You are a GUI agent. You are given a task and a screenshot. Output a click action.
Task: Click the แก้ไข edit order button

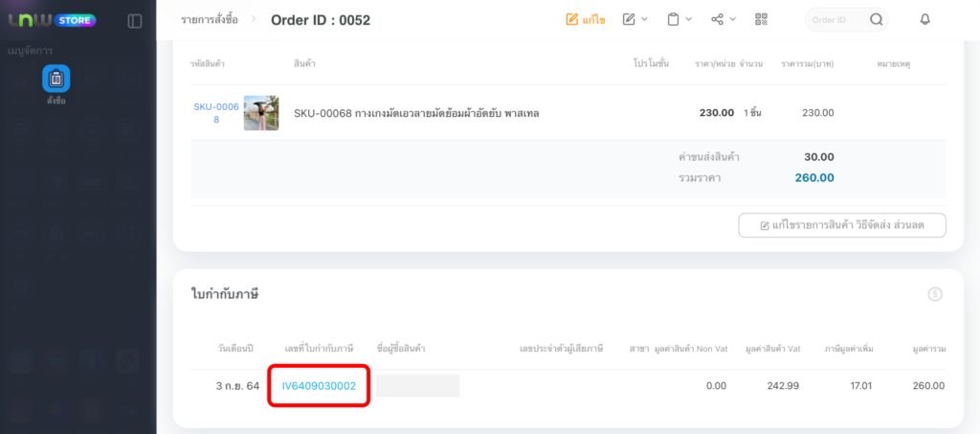(x=586, y=20)
